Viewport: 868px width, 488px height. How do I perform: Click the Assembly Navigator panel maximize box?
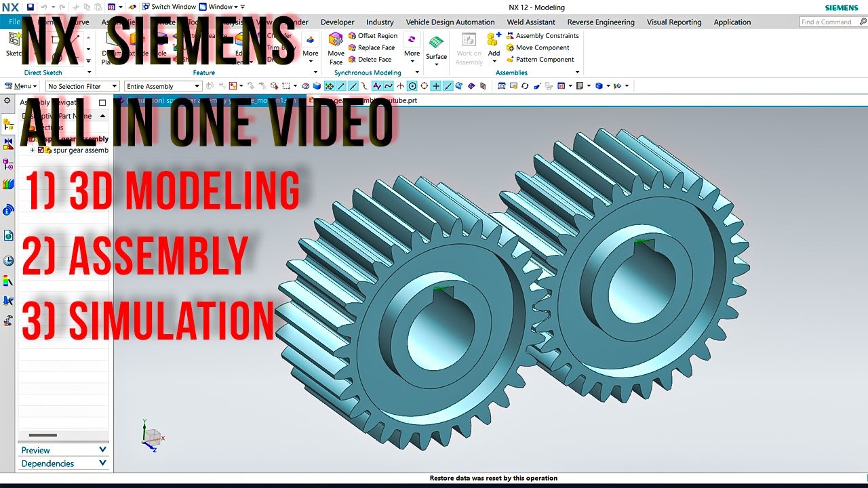click(x=102, y=102)
